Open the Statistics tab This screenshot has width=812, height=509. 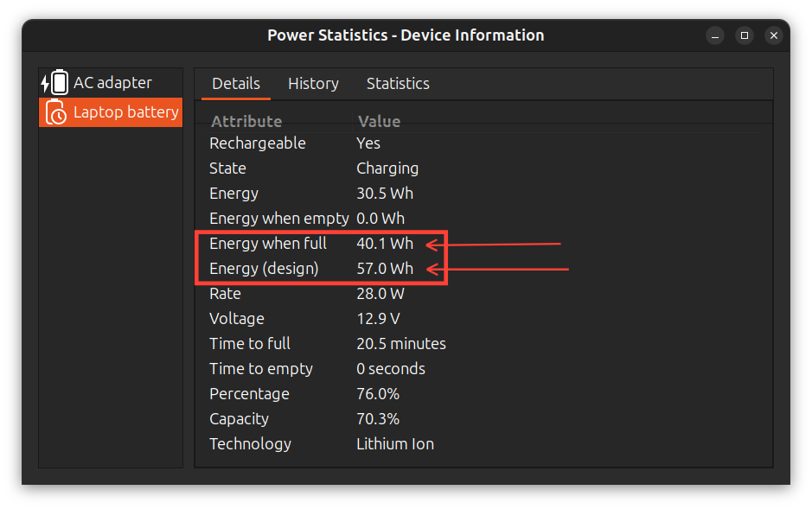(398, 84)
